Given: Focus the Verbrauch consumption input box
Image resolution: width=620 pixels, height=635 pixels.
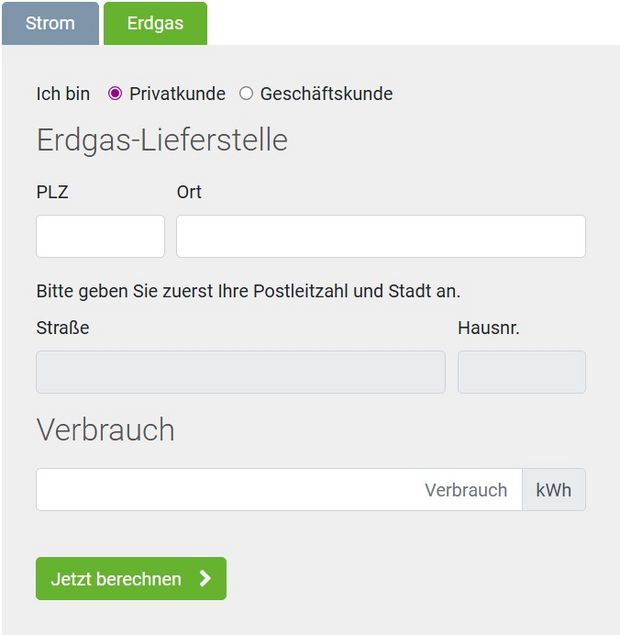Looking at the screenshot, I should [278, 490].
